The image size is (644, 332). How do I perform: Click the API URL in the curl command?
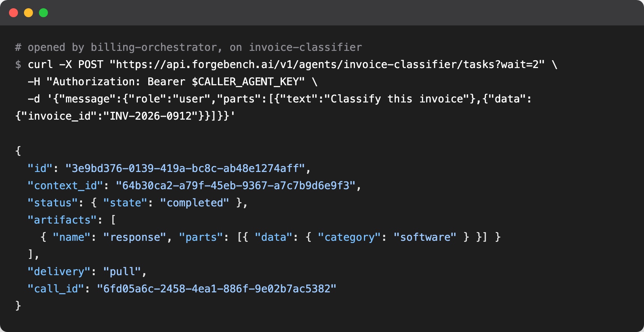click(x=327, y=65)
